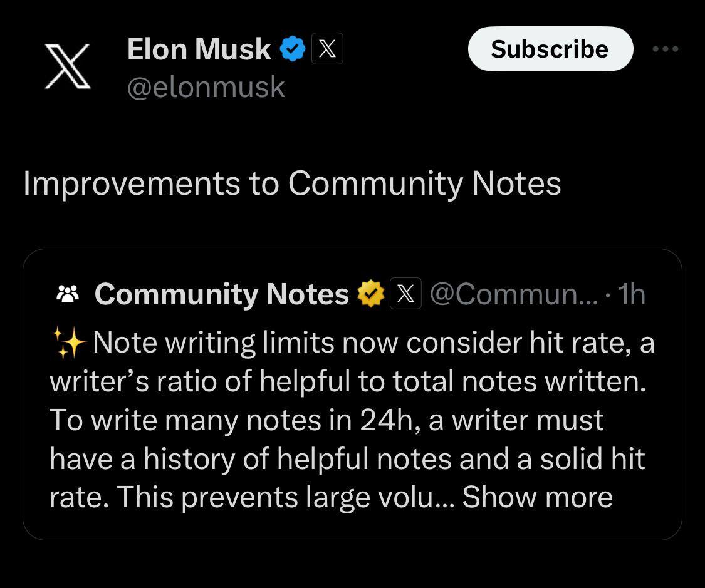Click the X affiliation badge beside Elon Musk
705x588 pixels.
(x=327, y=49)
